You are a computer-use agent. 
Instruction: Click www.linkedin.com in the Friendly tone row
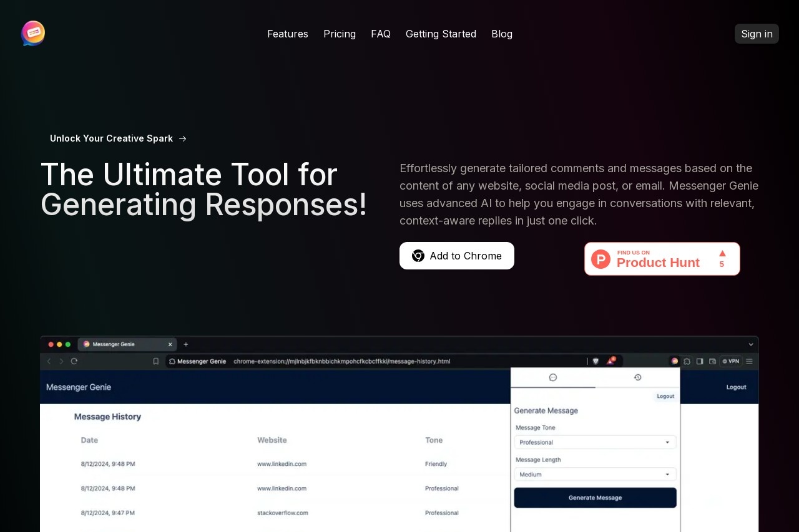282,464
